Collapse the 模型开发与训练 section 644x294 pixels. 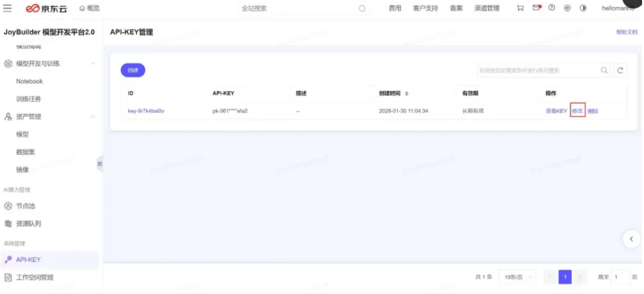point(93,64)
